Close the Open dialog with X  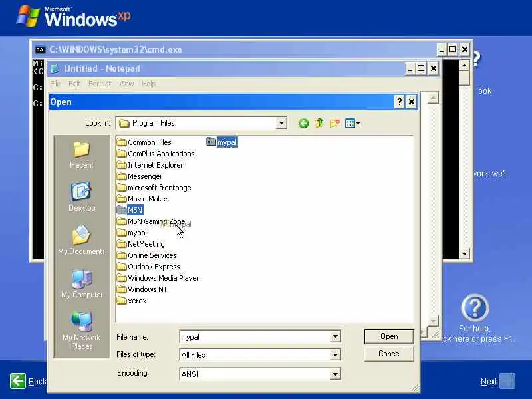412,102
